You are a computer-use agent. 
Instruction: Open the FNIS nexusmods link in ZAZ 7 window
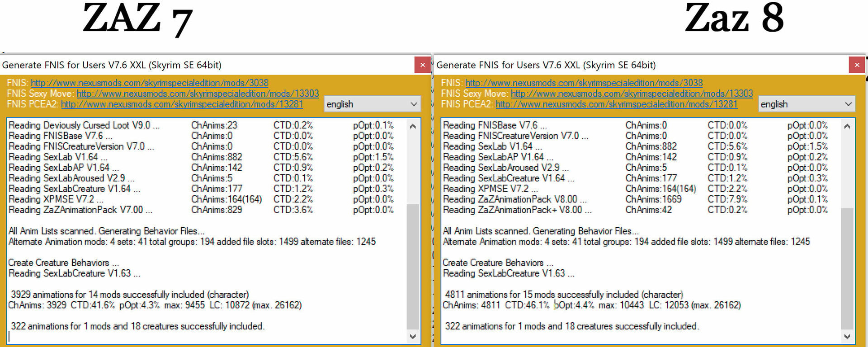[150, 83]
